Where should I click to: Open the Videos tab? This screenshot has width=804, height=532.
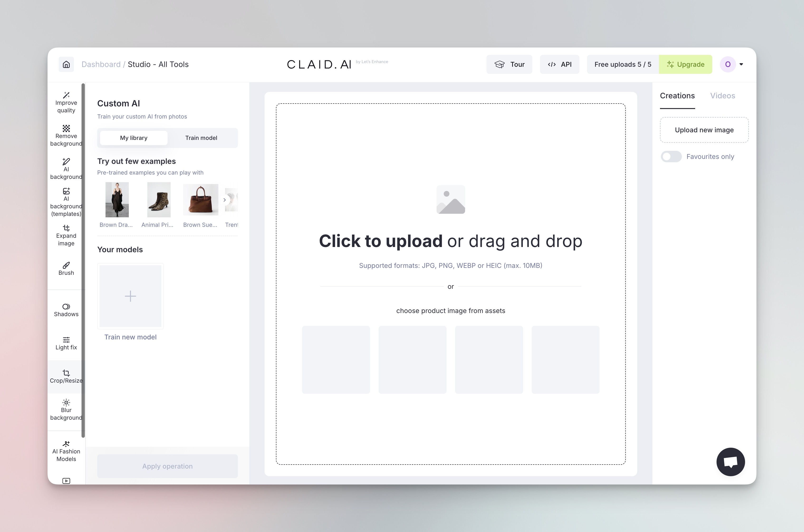tap(722, 96)
